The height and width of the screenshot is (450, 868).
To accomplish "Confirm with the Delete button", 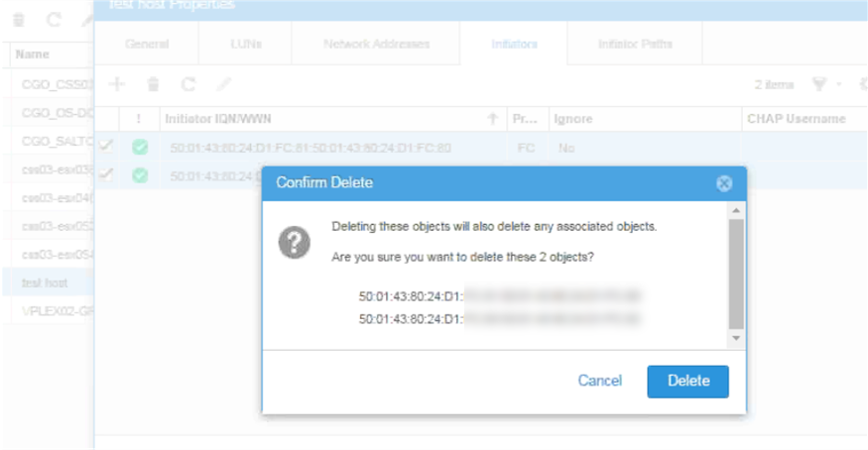I will pos(688,381).
